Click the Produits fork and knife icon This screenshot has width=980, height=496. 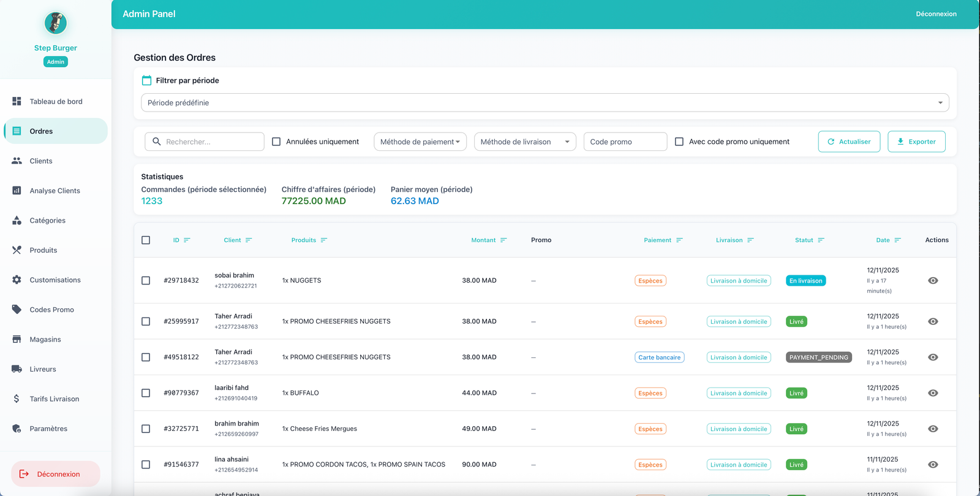[17, 250]
